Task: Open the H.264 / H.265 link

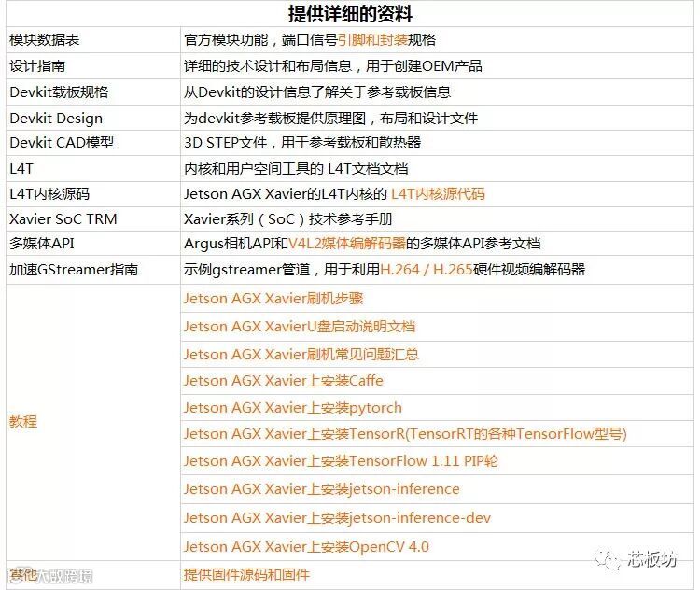Action: 427,269
